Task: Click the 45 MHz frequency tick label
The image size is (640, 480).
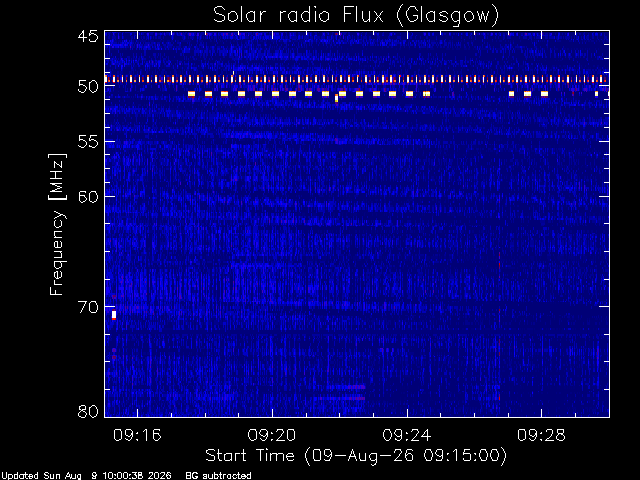Action: 88,36
